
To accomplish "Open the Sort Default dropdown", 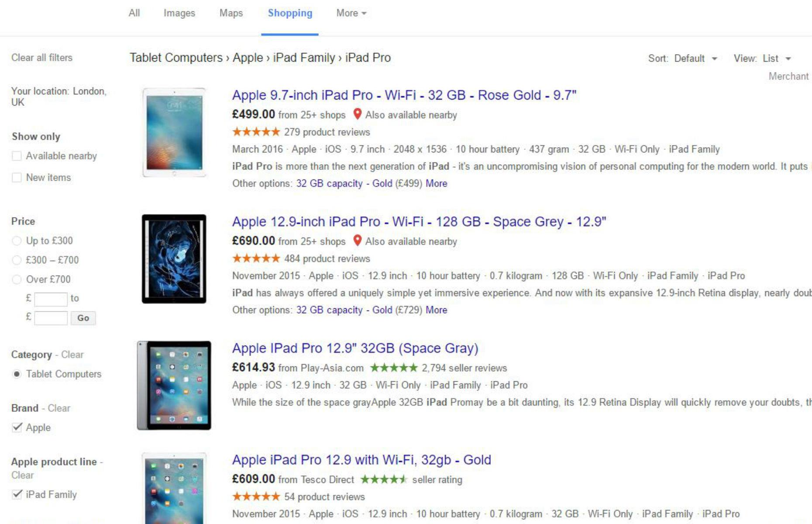I will [x=695, y=59].
